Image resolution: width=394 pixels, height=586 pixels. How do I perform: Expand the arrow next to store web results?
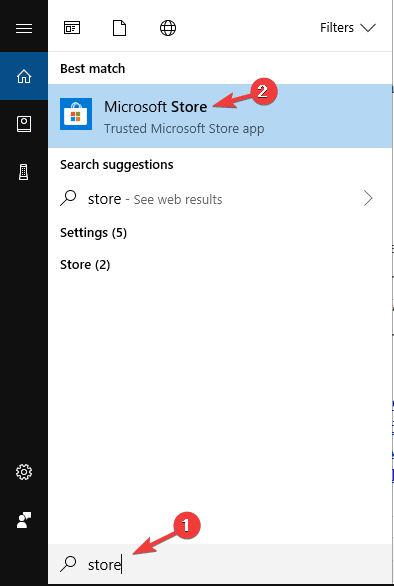coord(368,199)
